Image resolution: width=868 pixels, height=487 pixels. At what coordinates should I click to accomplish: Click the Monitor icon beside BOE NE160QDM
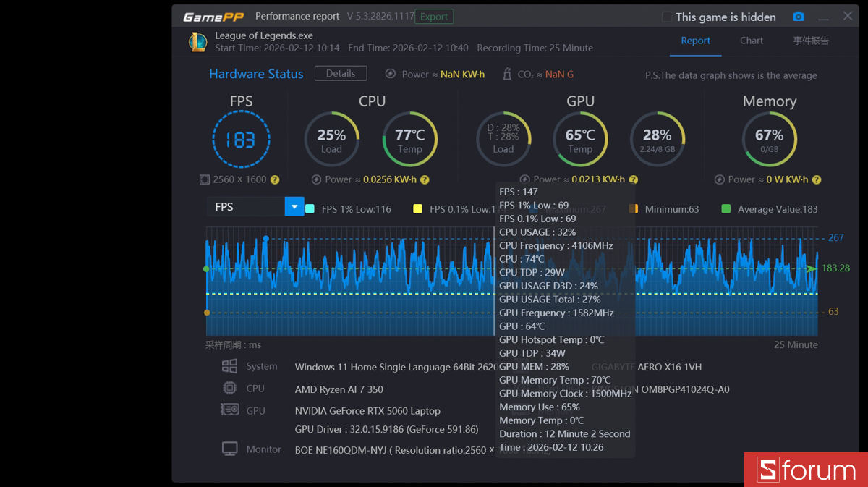[x=230, y=448]
